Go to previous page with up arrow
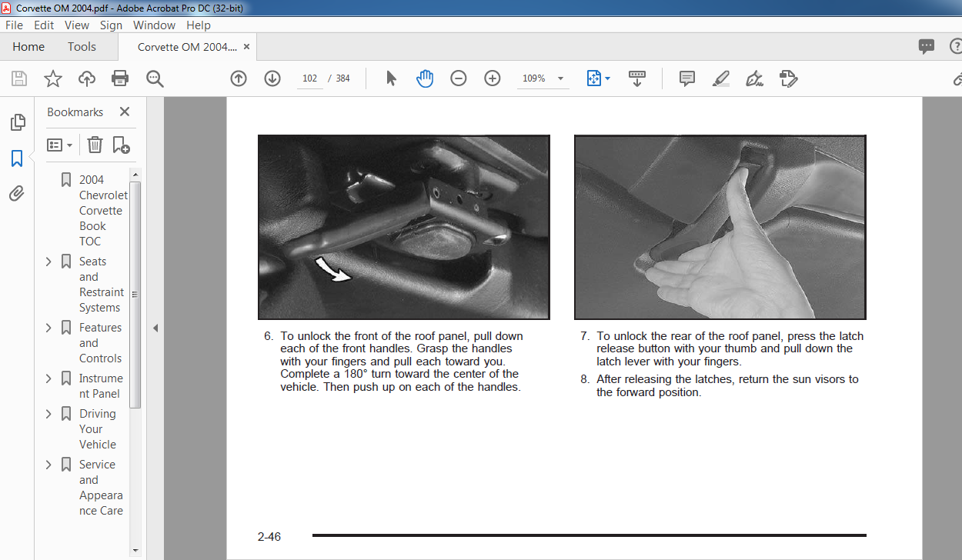The image size is (962, 560). [x=239, y=78]
